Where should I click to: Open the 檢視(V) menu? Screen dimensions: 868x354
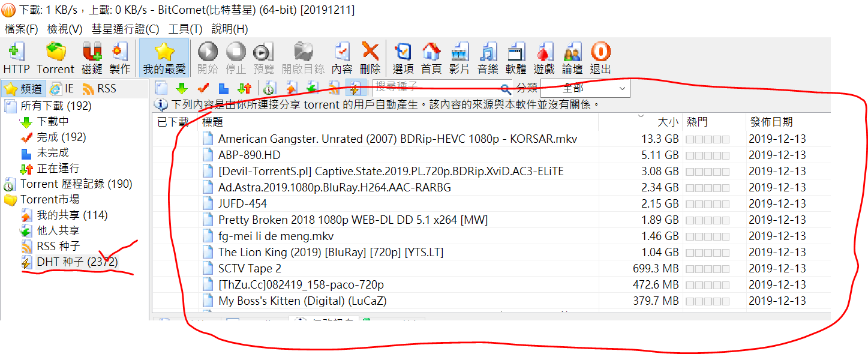tap(65, 29)
